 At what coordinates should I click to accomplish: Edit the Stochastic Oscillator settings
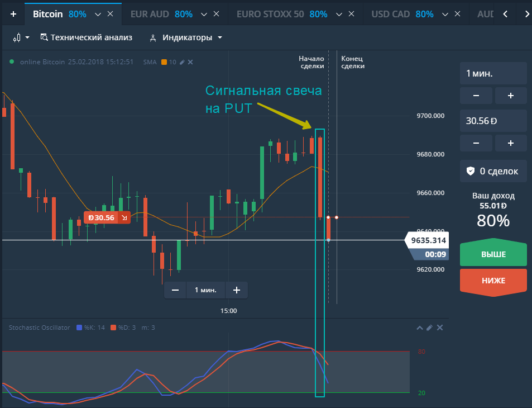pos(429,328)
